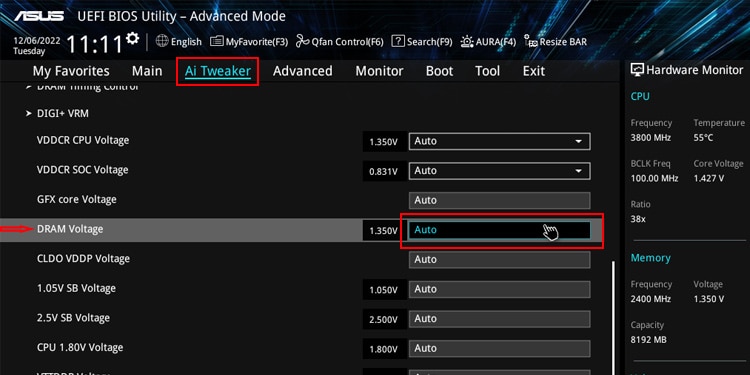Select the VDDCR SOC Voltage label
This screenshot has width=750, height=375.
[82, 170]
